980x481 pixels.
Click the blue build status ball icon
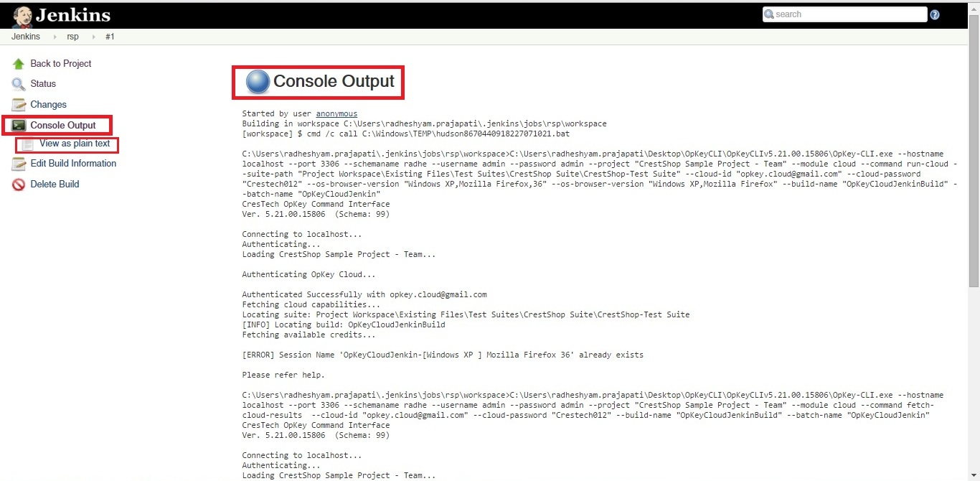pyautogui.click(x=258, y=82)
